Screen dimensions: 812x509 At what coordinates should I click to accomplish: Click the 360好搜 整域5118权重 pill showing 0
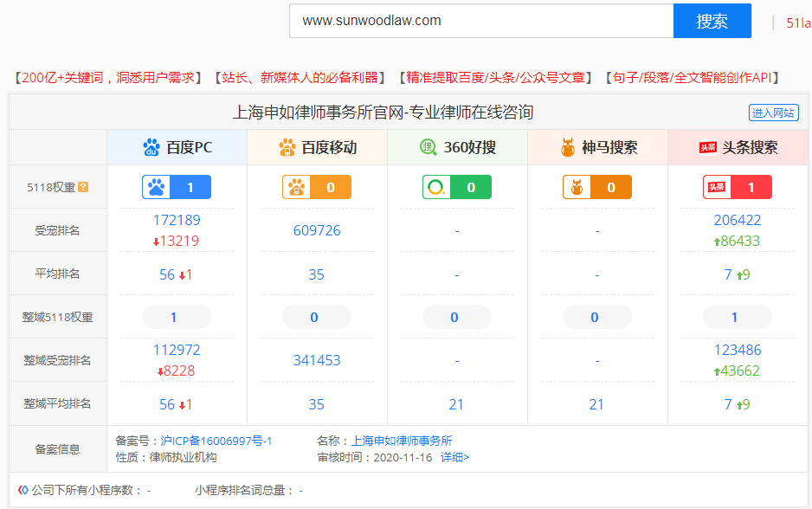[x=457, y=317]
